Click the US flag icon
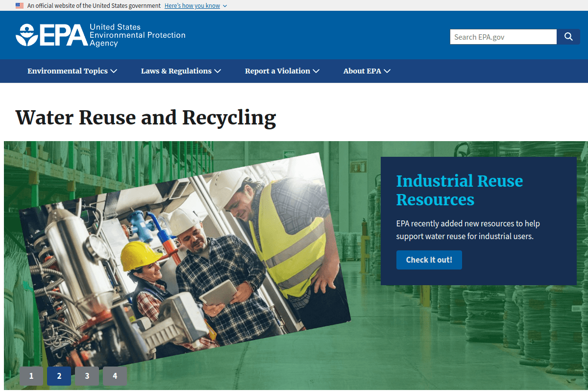 click(20, 5)
